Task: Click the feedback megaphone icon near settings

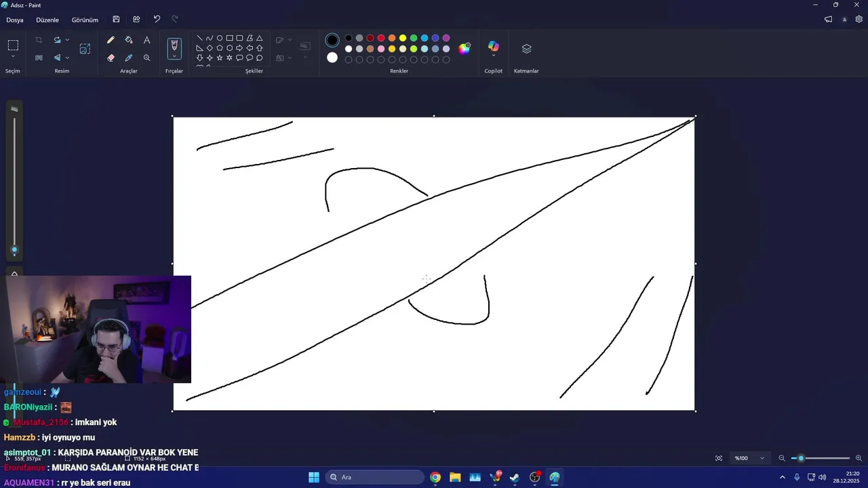Action: tap(828, 20)
